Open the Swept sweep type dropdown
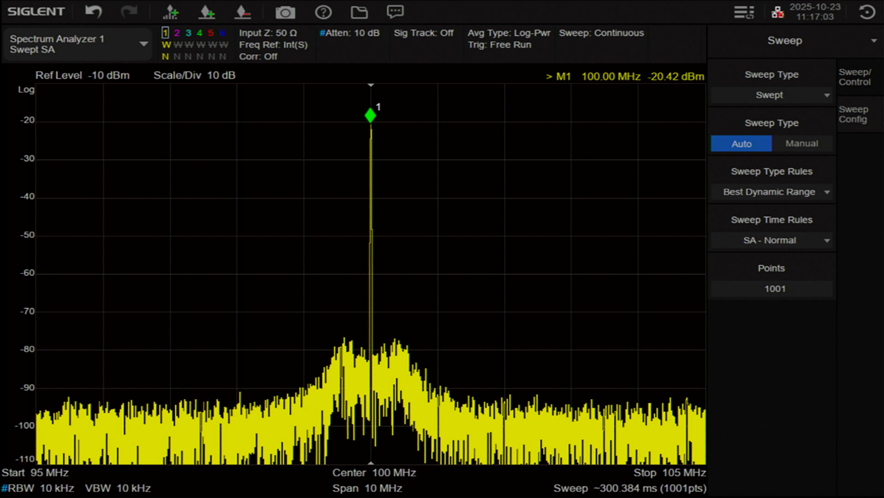 (x=771, y=95)
